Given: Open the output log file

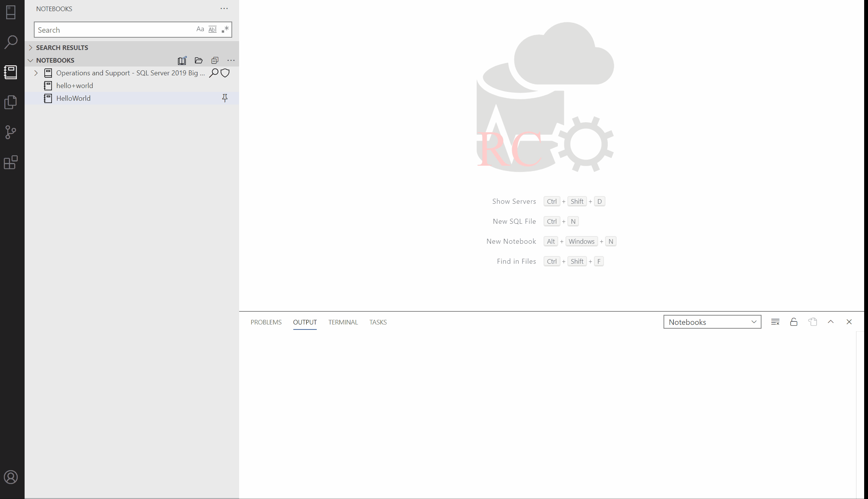Looking at the screenshot, I should (812, 322).
